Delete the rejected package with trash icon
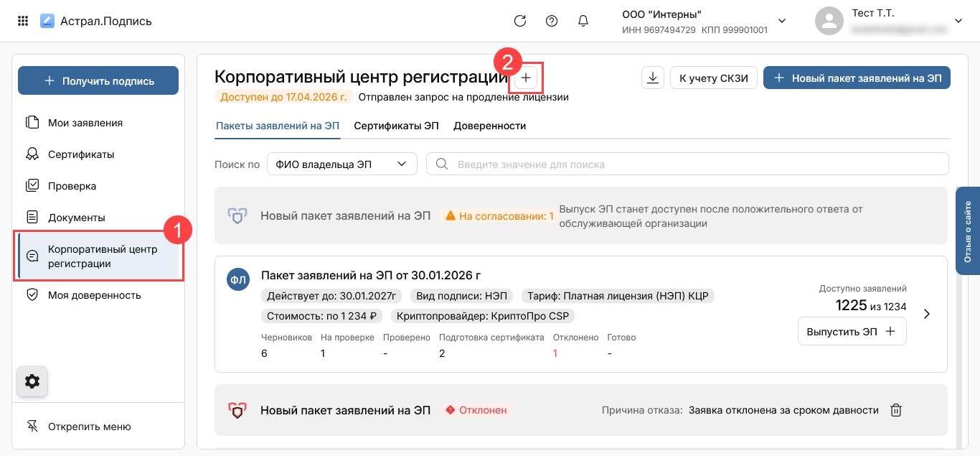This screenshot has width=980, height=456. tap(896, 410)
